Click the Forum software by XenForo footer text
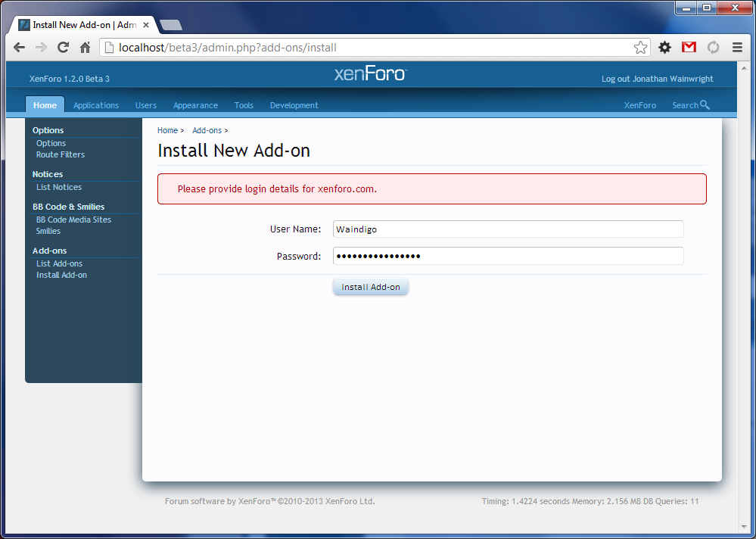The image size is (756, 539). coord(270,501)
